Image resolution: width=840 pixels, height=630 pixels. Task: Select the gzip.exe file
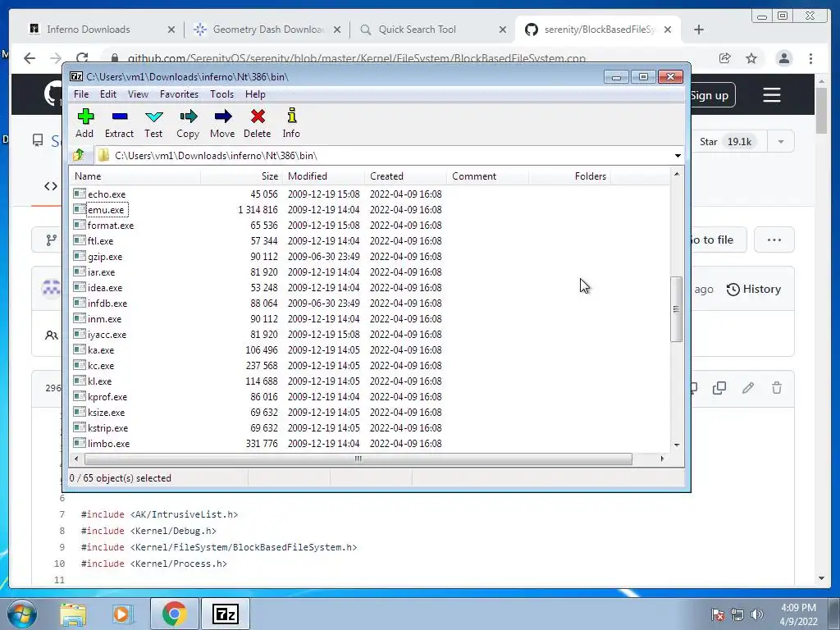click(104, 257)
